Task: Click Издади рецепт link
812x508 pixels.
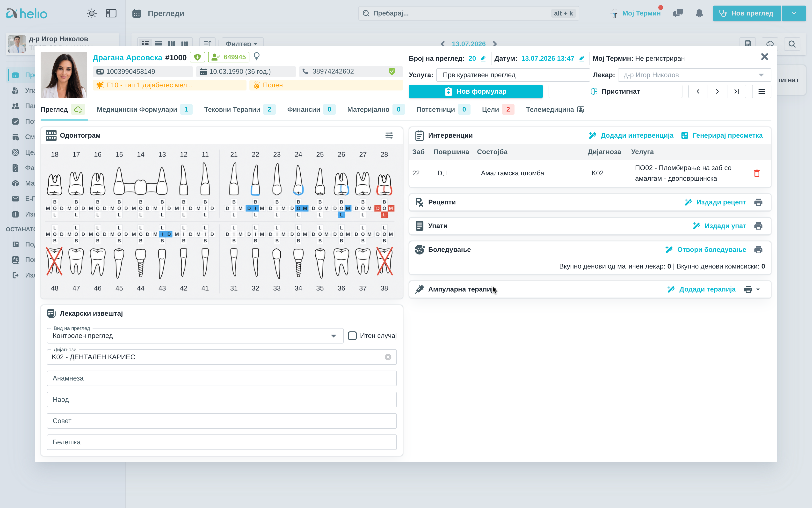Action: tap(715, 202)
